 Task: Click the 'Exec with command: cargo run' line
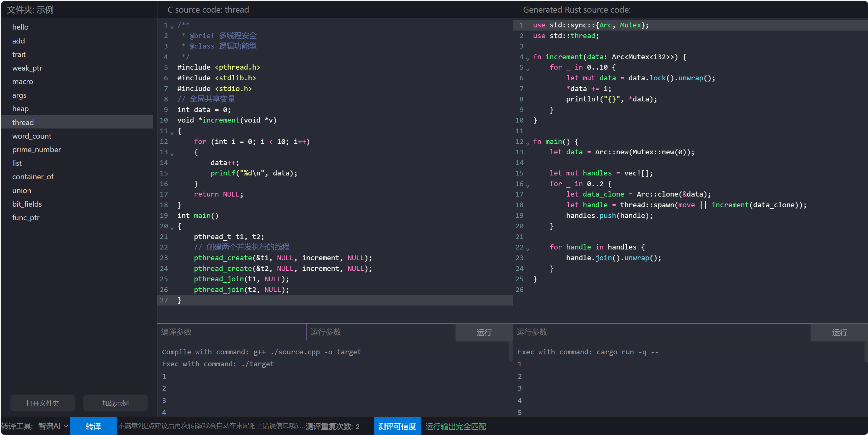[x=588, y=352]
